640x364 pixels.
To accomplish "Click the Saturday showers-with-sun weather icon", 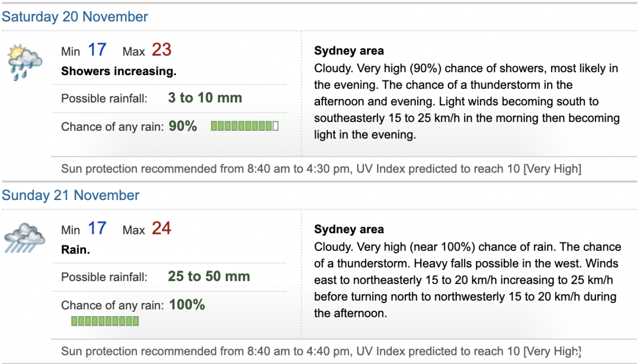I will tap(25, 62).
